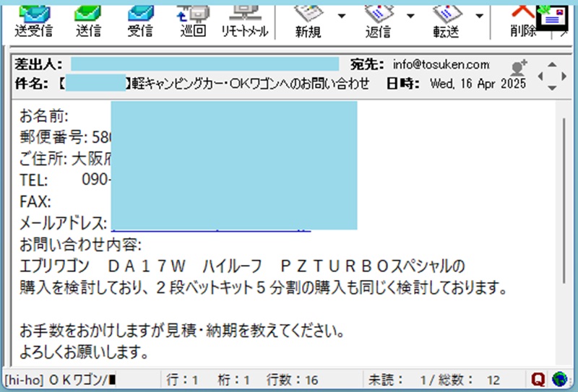Screen dimensions: 578x392
Task: Open the 返信 reply options dropdown
Action: click(410, 16)
